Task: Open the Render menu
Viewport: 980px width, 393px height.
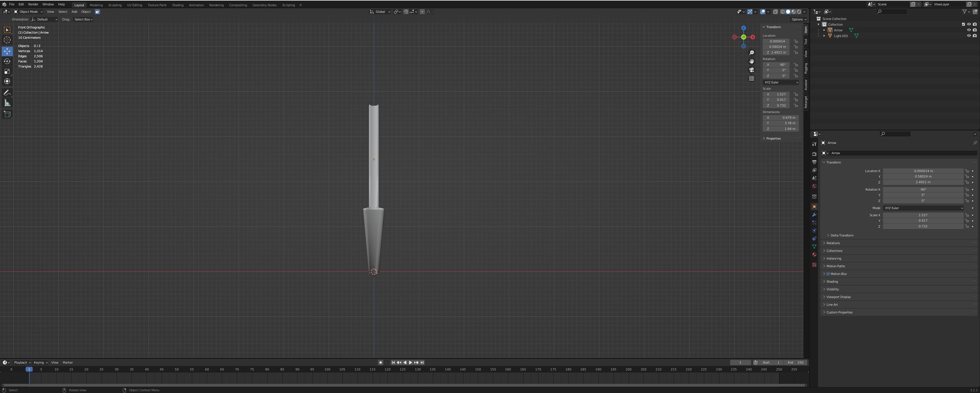Action: (x=33, y=5)
